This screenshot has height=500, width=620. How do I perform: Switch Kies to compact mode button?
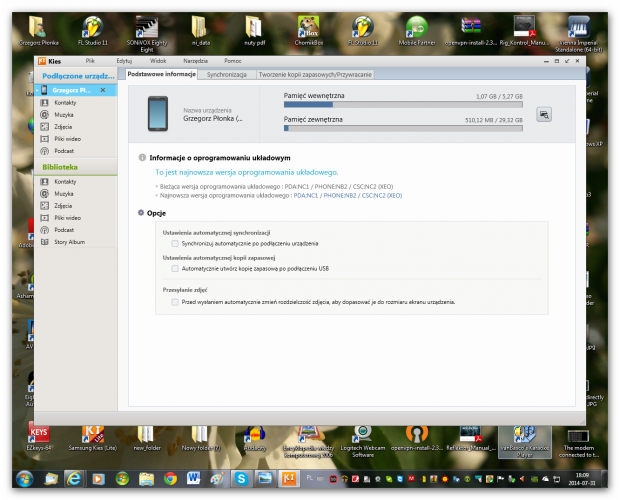tap(567, 61)
